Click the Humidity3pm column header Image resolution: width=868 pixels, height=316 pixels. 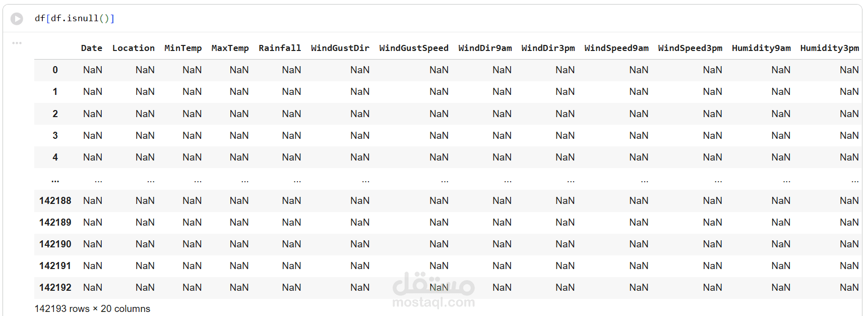829,48
